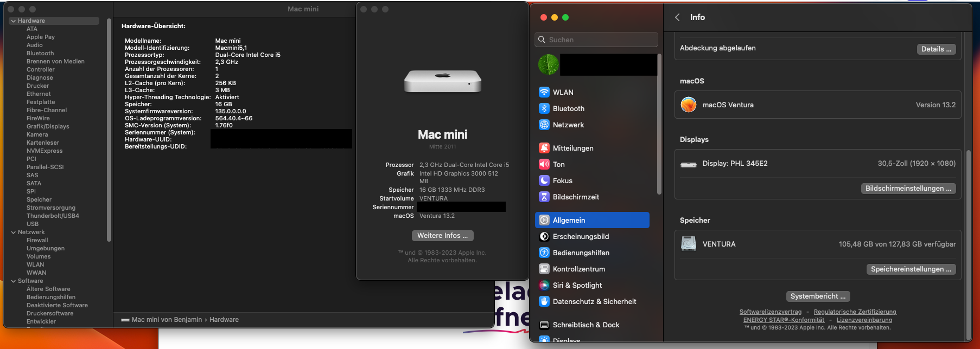This screenshot has width=980, height=349.
Task: Open Bildschirmzeit hourglass icon
Action: [x=544, y=197]
